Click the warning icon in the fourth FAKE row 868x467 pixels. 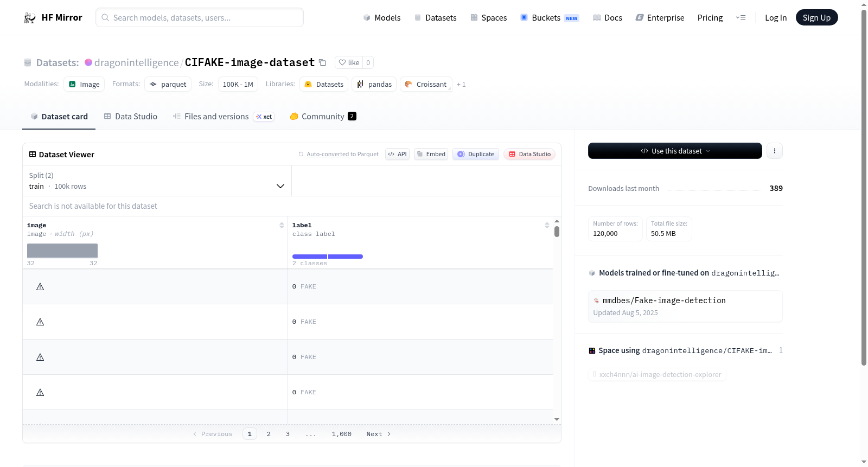pyautogui.click(x=40, y=392)
